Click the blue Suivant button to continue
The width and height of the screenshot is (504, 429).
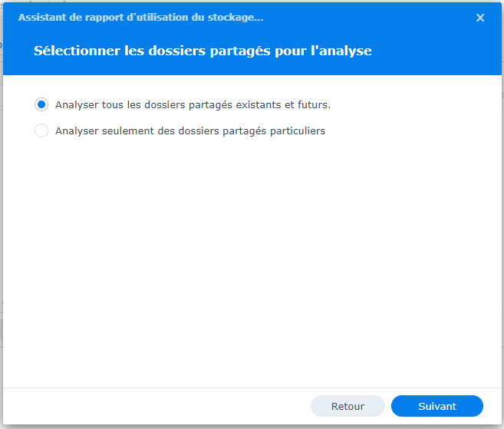tap(436, 406)
